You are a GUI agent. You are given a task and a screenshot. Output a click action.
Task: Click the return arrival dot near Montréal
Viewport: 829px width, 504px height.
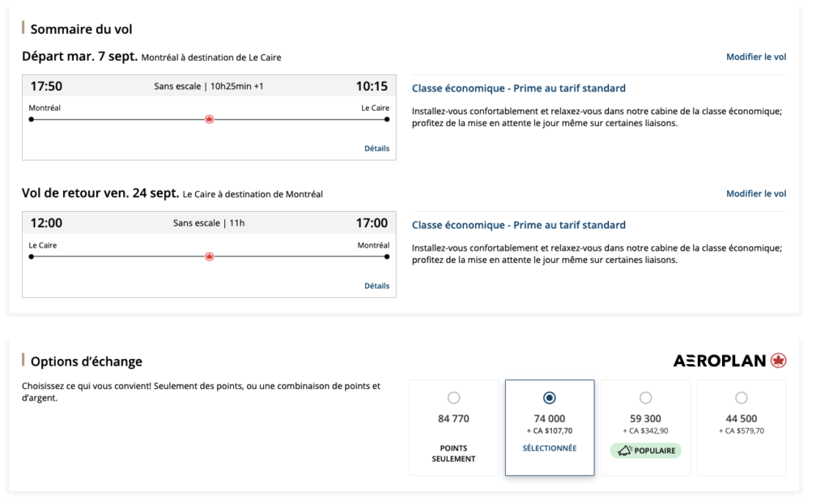point(385,256)
